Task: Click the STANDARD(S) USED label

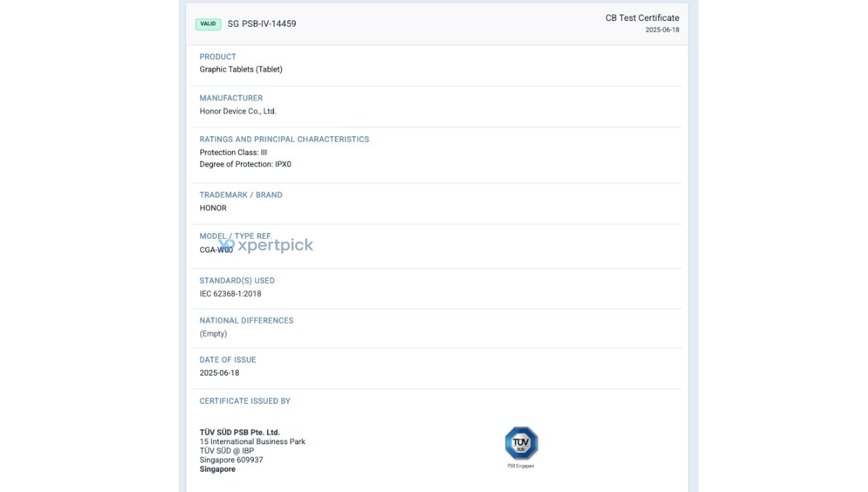Action: [x=237, y=280]
